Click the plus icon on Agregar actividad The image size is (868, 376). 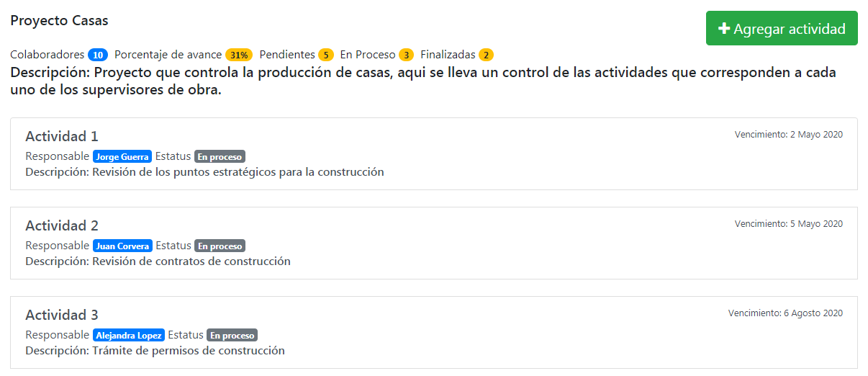[x=724, y=29]
